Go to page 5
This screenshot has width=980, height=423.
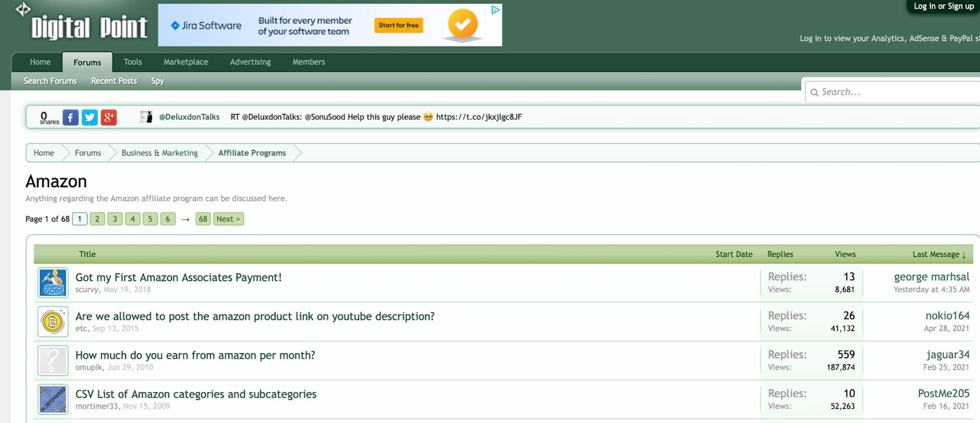[x=150, y=219]
